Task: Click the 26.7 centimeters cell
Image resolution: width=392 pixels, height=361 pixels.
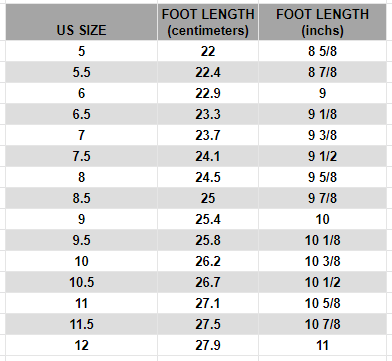Action: pos(208,282)
